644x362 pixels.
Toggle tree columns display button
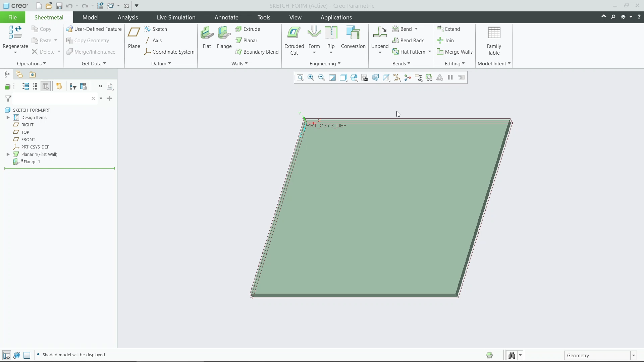pos(46,86)
